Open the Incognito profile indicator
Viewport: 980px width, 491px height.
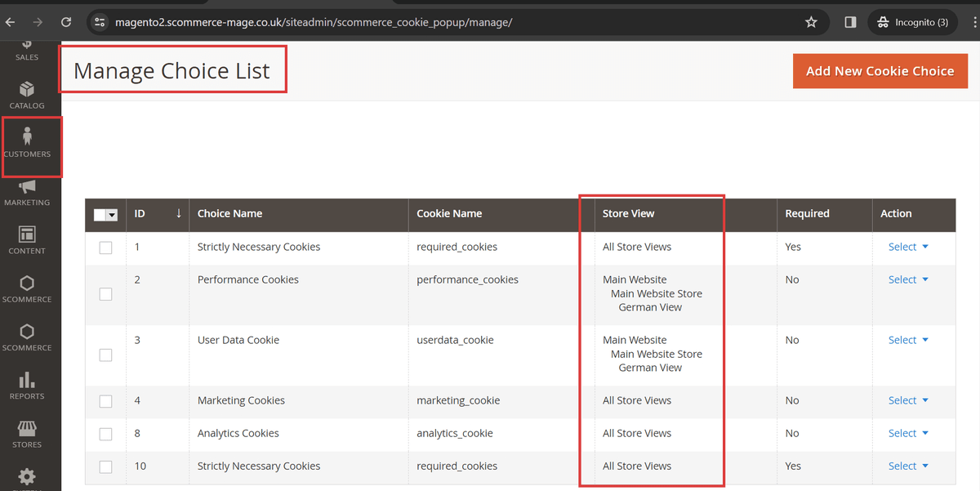(x=912, y=22)
